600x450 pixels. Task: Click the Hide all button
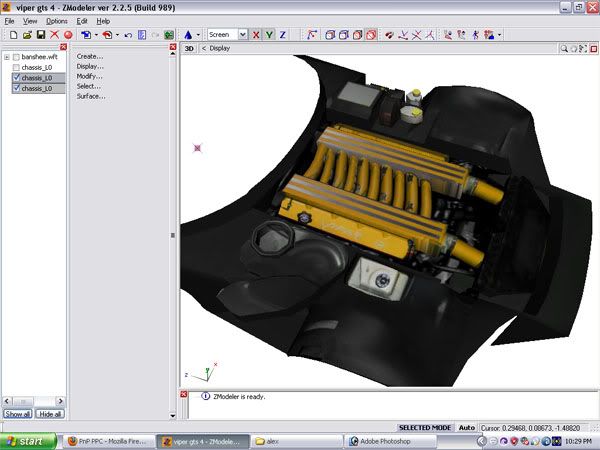tap(50, 413)
